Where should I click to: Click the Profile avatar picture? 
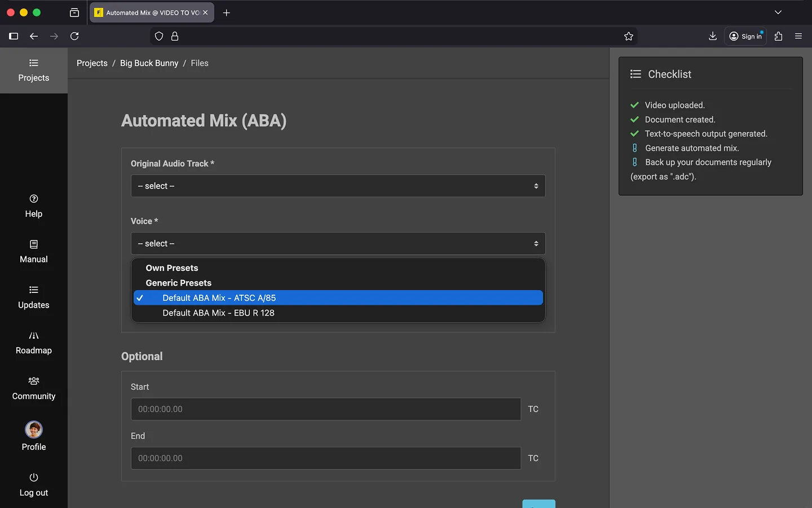(x=34, y=430)
